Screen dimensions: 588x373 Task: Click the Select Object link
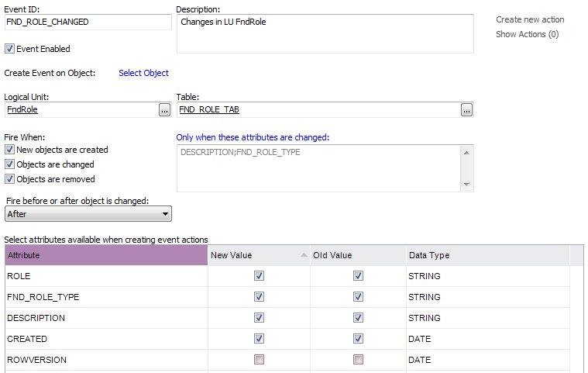pyautogui.click(x=143, y=73)
